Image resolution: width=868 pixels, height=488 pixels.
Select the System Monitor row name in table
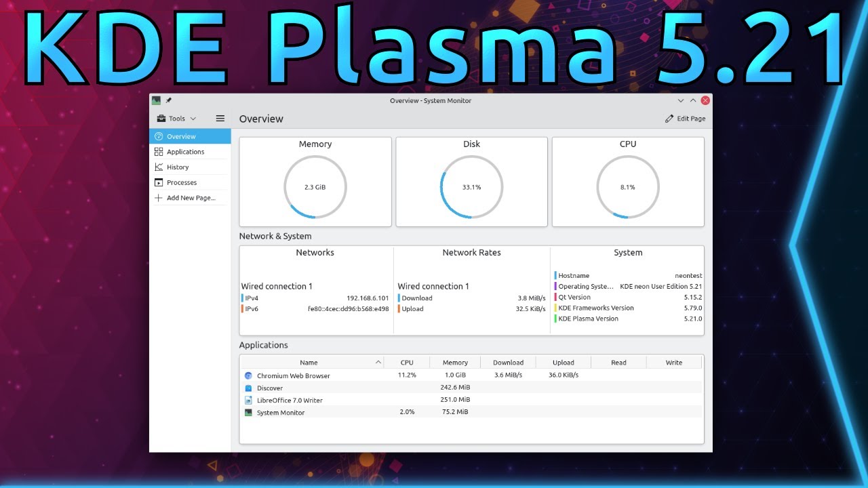pyautogui.click(x=281, y=413)
